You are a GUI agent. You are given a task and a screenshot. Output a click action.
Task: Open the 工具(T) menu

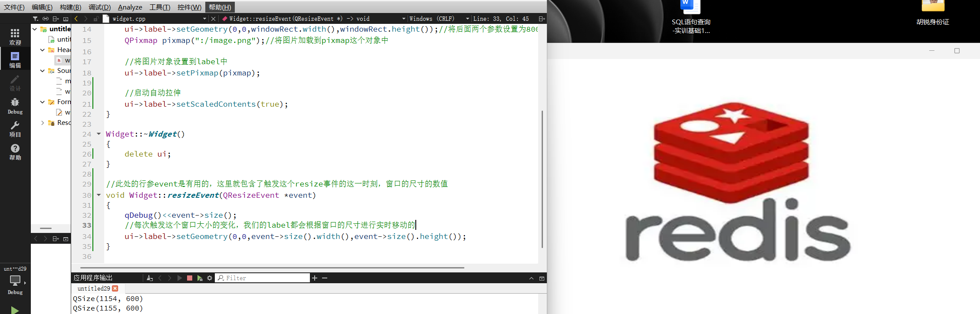click(x=160, y=7)
